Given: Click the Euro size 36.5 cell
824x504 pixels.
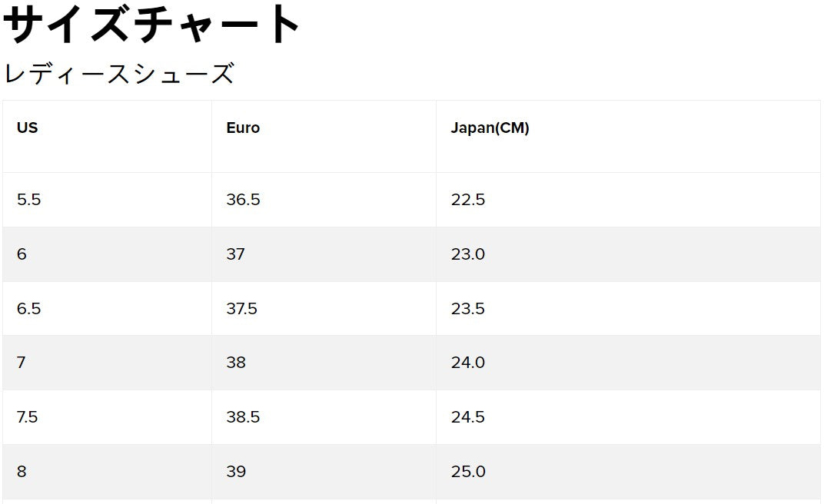Looking at the screenshot, I should click(x=243, y=200).
